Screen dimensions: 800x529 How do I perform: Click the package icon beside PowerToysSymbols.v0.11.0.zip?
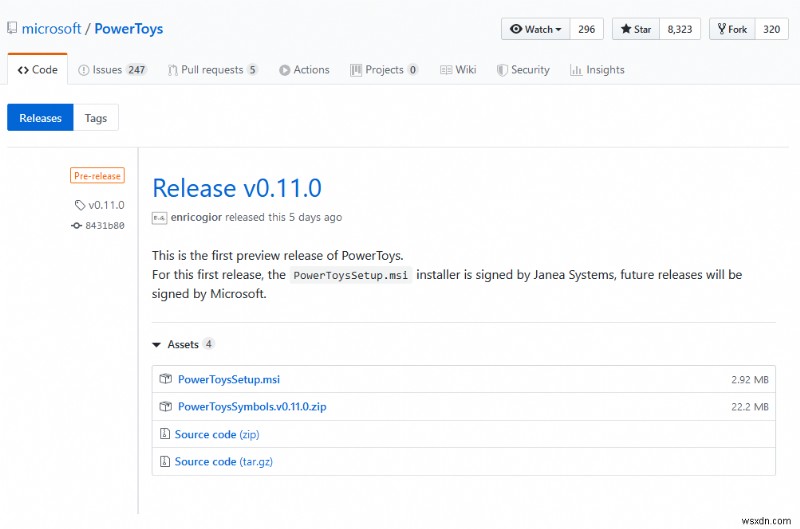pyautogui.click(x=166, y=407)
